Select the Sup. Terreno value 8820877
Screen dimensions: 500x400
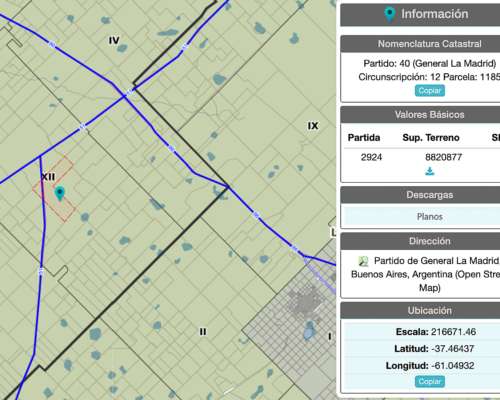[x=443, y=157]
